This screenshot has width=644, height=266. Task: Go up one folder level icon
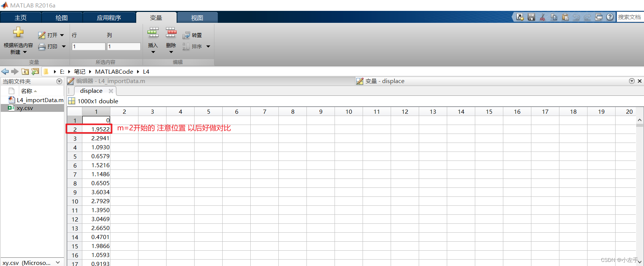[x=25, y=71]
